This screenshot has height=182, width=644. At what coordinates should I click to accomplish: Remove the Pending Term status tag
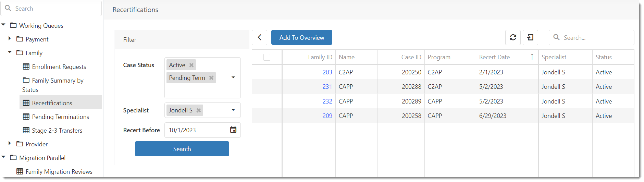tap(211, 78)
